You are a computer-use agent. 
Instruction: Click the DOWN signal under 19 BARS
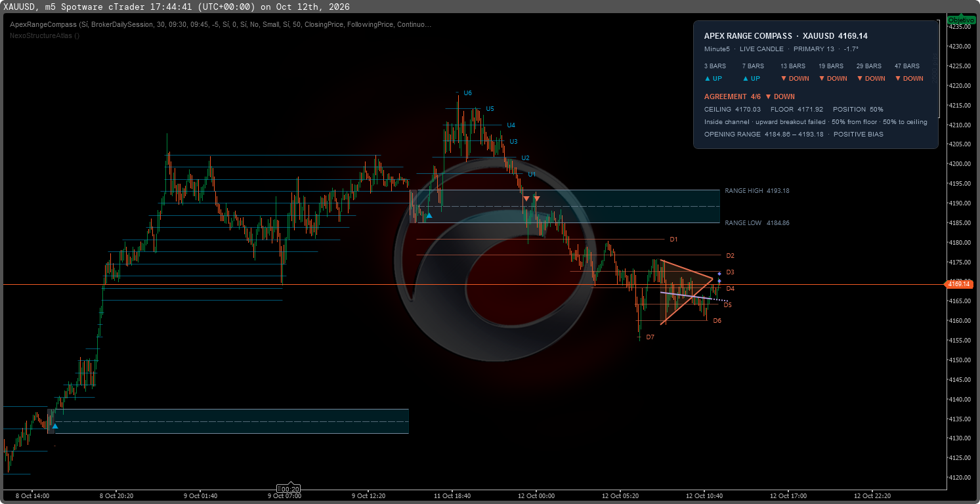(832, 79)
